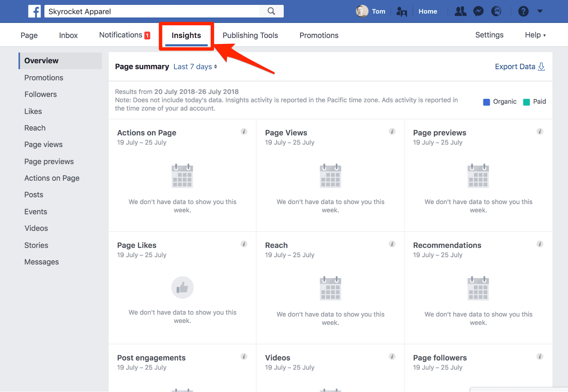This screenshot has height=392, width=568.
Task: Click the Facebook logo icon
Action: (35, 11)
